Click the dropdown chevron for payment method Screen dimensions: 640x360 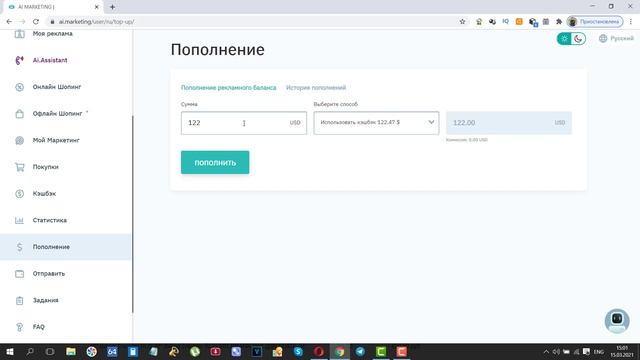coord(431,122)
